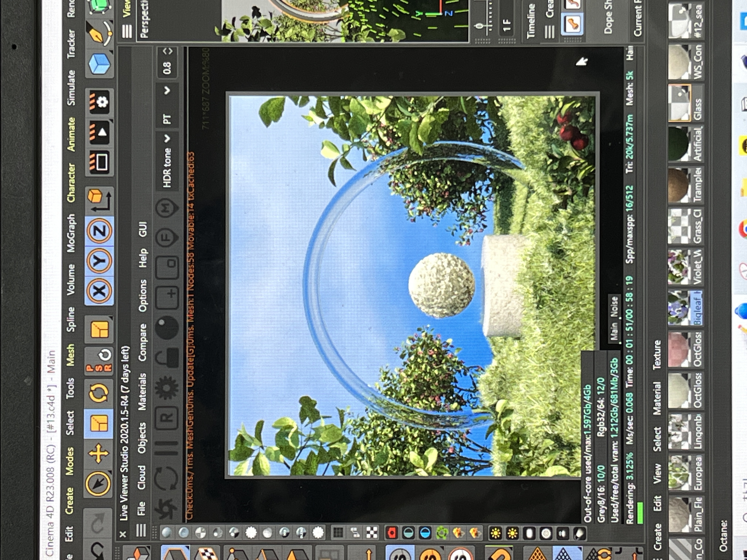This screenshot has width=747, height=560.
Task: Open Live Viewer Materials menu
Action: (142, 391)
